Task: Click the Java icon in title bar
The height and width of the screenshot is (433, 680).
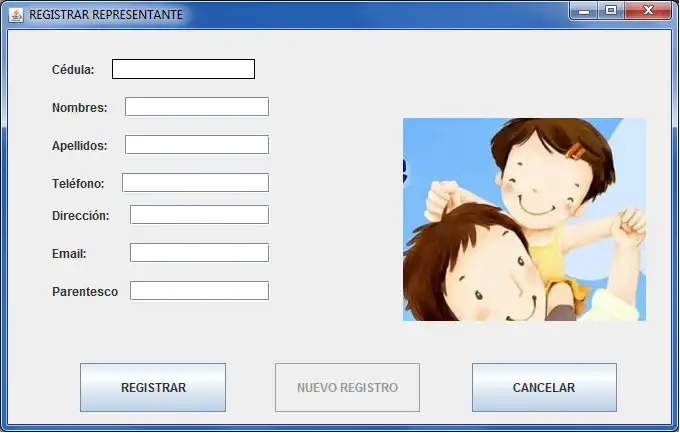Action: point(16,15)
